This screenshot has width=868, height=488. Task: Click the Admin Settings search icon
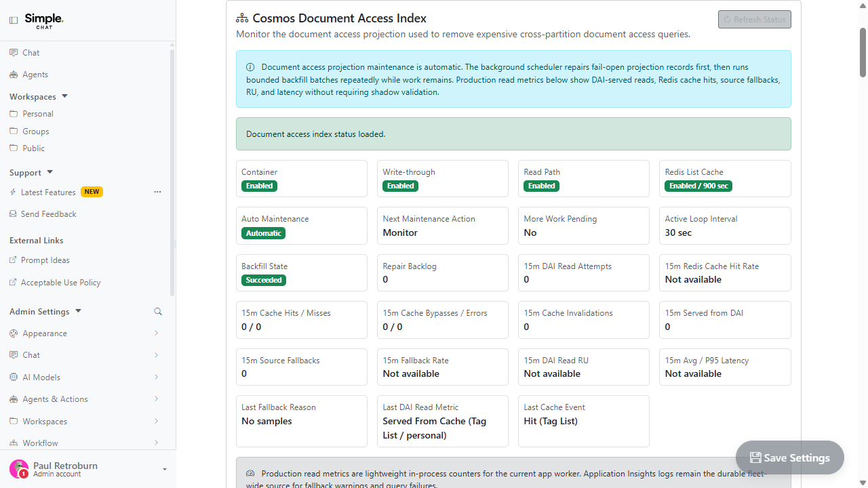[158, 312]
